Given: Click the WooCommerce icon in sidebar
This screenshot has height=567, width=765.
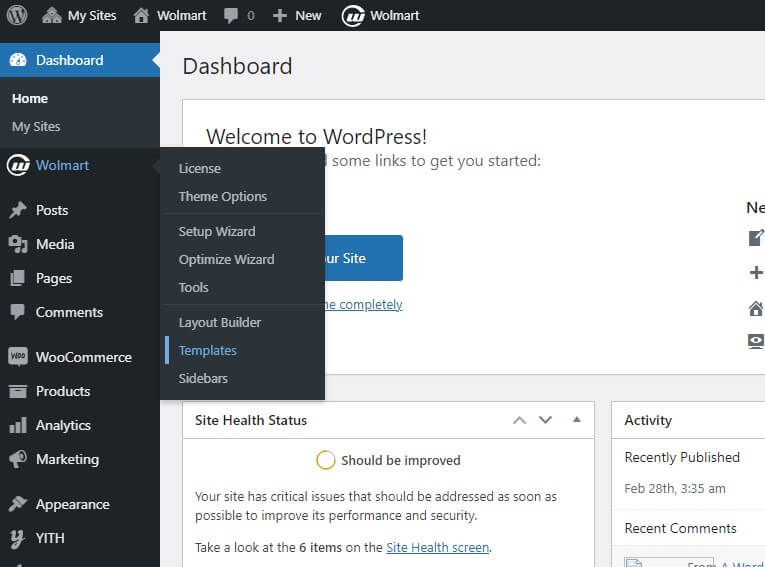Looking at the screenshot, I should click(x=17, y=357).
